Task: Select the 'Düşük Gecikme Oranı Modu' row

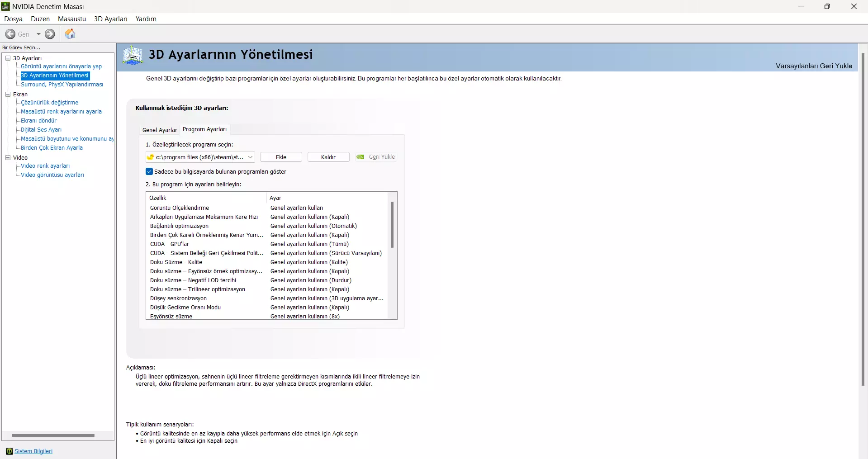Action: pyautogui.click(x=267, y=308)
